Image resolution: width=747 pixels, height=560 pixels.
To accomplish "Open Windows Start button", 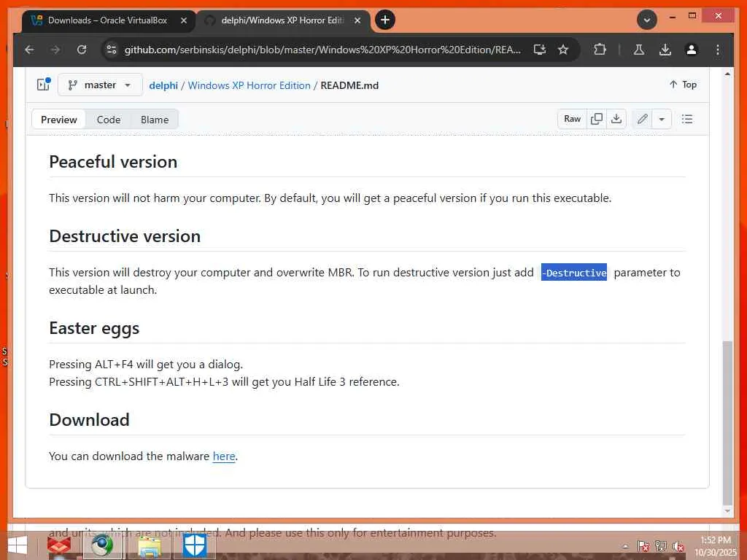I will (x=18, y=545).
